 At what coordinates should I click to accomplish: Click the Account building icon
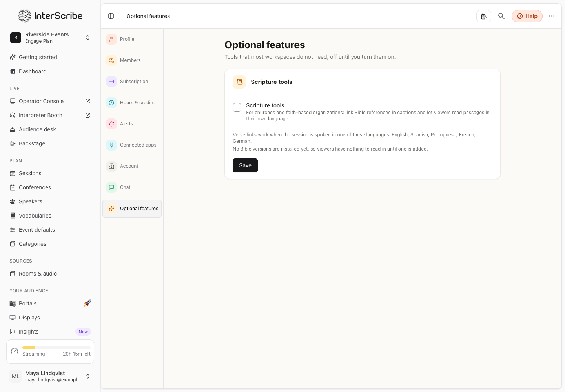click(111, 166)
